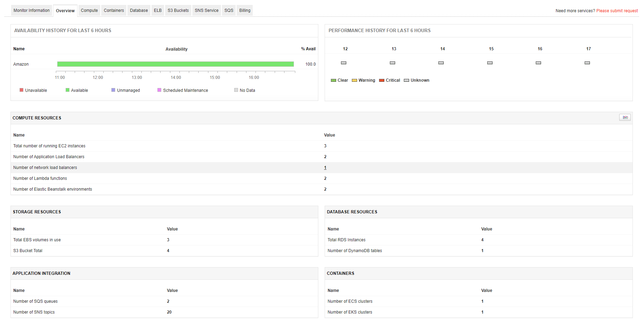This screenshot has width=644, height=323.
Task: Open the Please submit request link
Action: pyautogui.click(x=617, y=10)
